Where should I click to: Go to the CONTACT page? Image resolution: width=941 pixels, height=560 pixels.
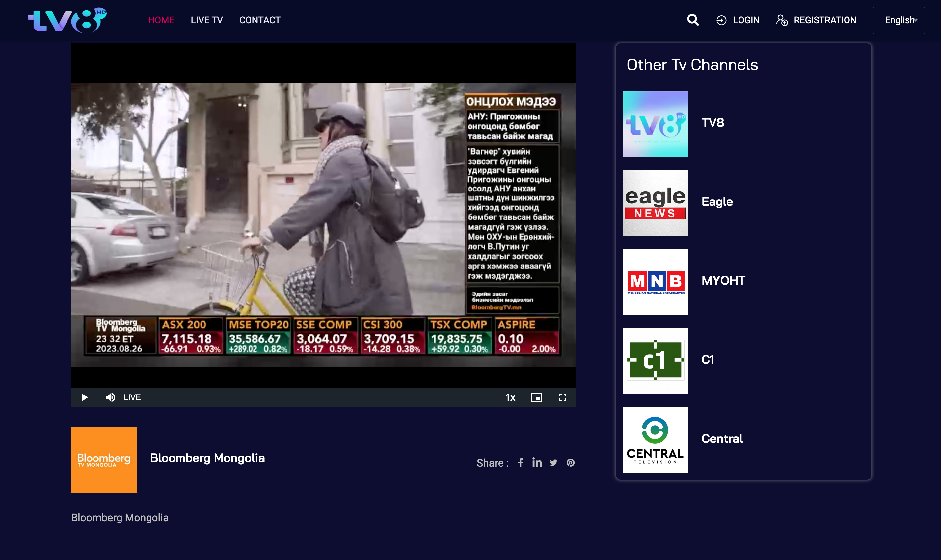260,20
